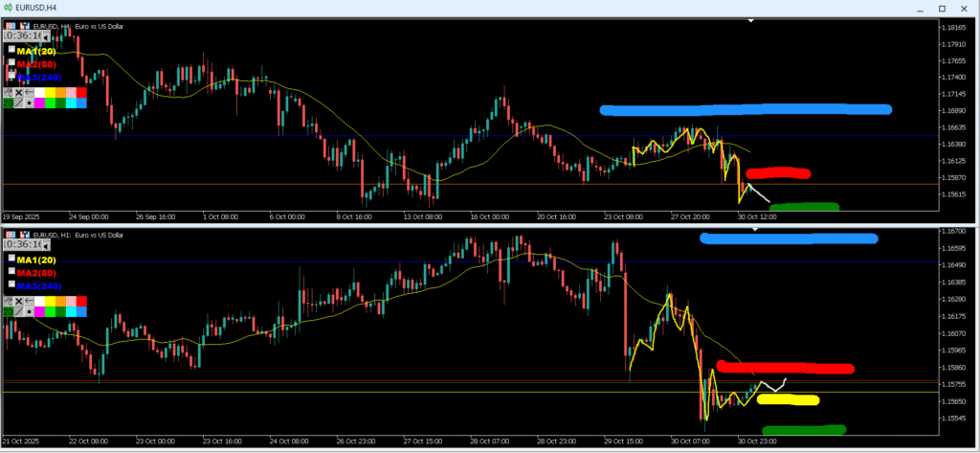Toggle MA2(80) checkbox in the H4 chart
Image resolution: width=980 pixels, height=453 pixels.
pos(11,63)
